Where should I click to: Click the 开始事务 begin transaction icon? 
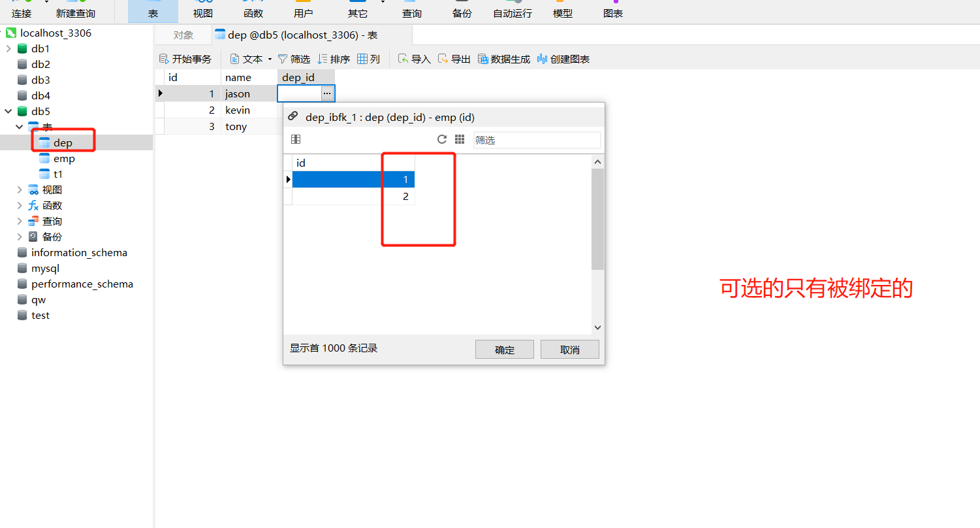164,59
